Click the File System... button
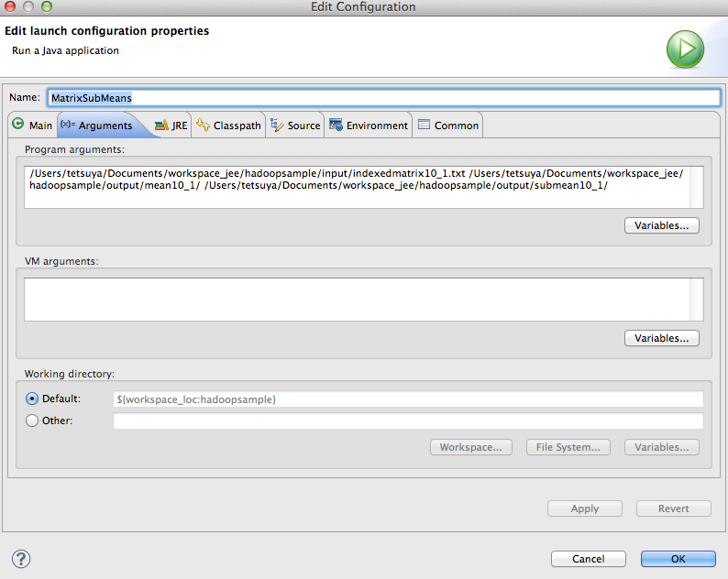The height and width of the screenshot is (579, 728). (568, 447)
